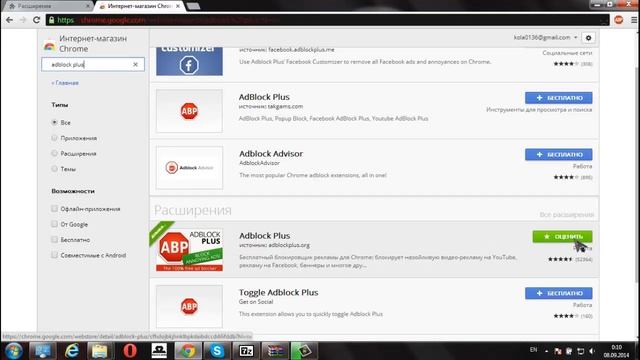Check the От Google checkbox

click(x=54, y=224)
